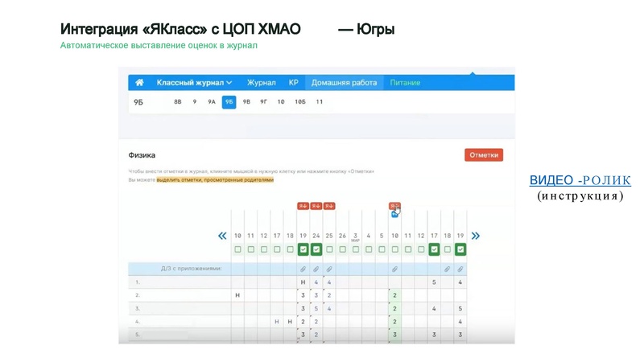Select class 11 in class list
This screenshot has width=644, height=362.
(319, 102)
